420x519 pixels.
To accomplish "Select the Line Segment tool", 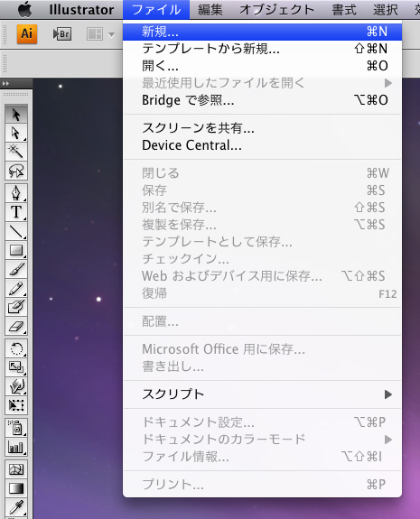I will click(x=16, y=231).
